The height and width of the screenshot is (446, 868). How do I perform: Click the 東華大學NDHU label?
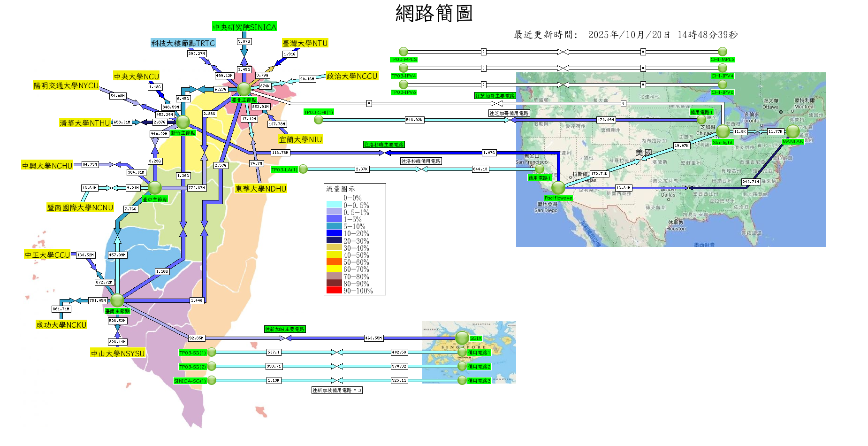[x=261, y=189]
